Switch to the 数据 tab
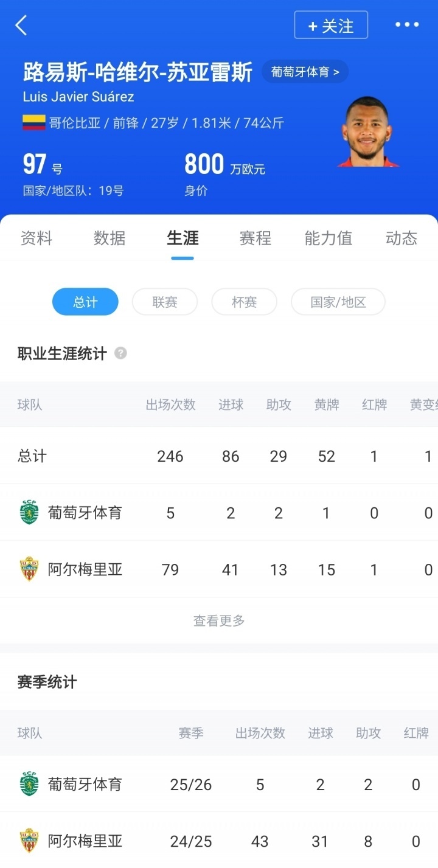This screenshot has width=438, height=868. 109,238
